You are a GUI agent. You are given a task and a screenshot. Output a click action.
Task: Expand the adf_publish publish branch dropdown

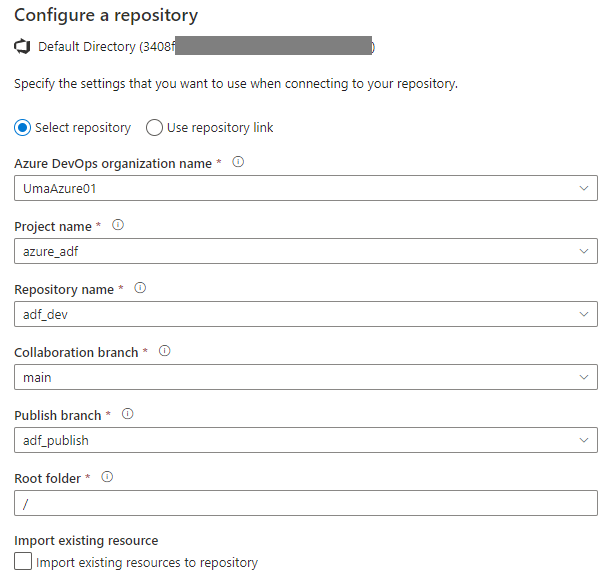click(306, 440)
